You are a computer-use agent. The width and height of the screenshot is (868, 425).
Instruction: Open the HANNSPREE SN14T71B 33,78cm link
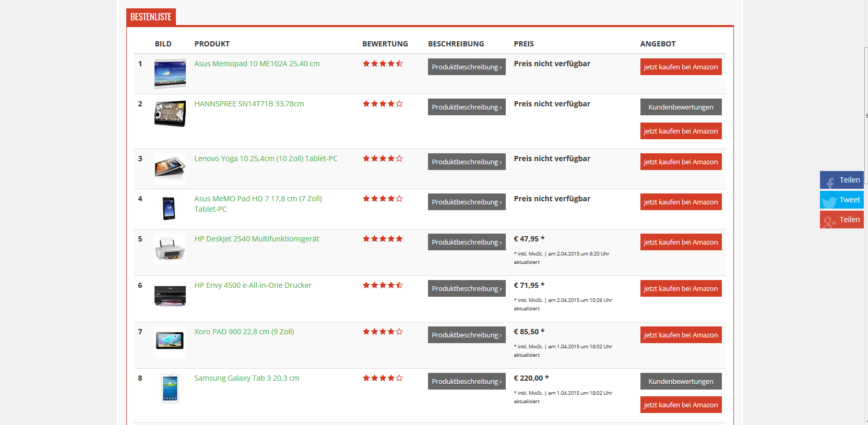(249, 104)
